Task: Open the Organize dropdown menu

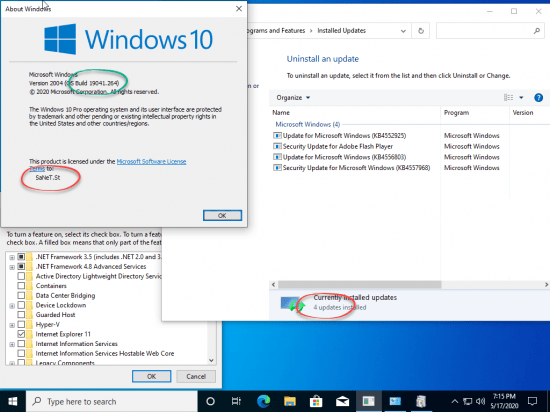Action: pos(293,97)
